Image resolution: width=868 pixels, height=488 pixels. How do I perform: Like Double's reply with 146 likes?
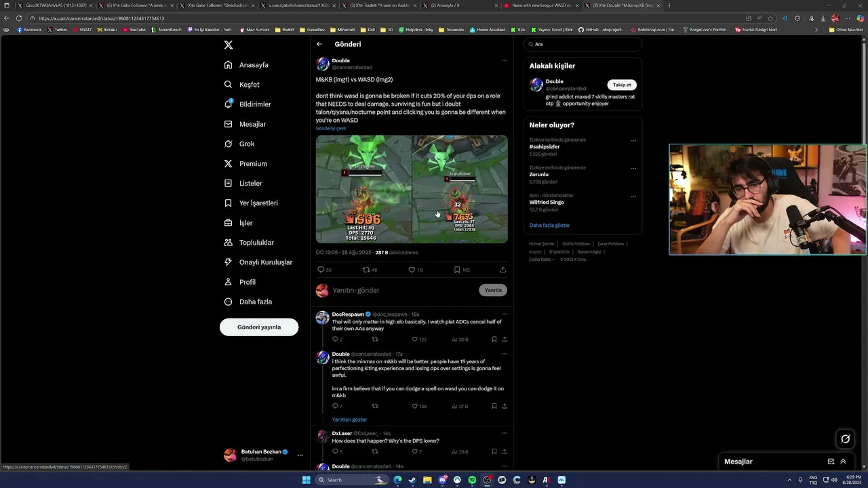pyautogui.click(x=415, y=406)
